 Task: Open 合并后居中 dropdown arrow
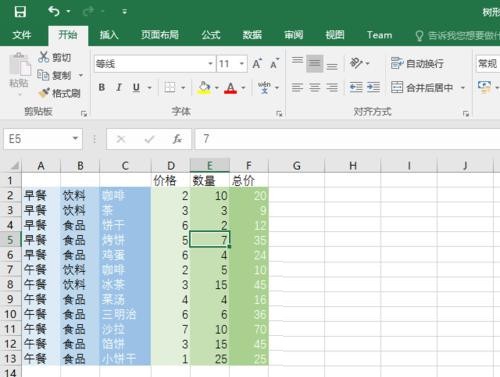[463, 88]
